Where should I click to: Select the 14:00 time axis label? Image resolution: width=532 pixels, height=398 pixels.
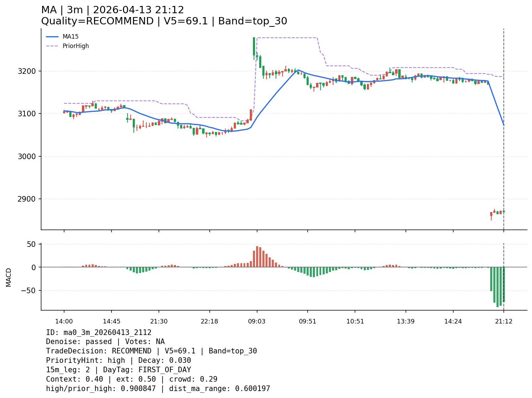(64, 321)
